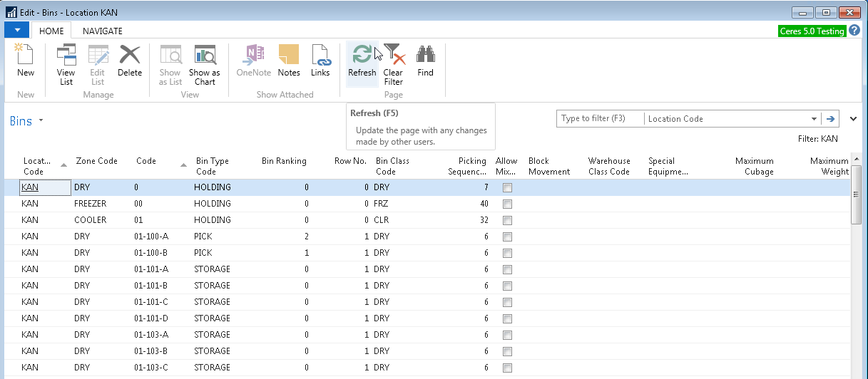Screen dimensions: 868x379
Task: Open the blue application menu dropdown
Action: 17,30
